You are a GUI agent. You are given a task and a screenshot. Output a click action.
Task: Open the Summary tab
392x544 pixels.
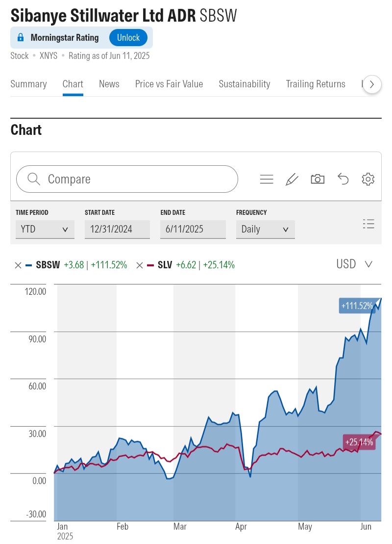[28, 84]
